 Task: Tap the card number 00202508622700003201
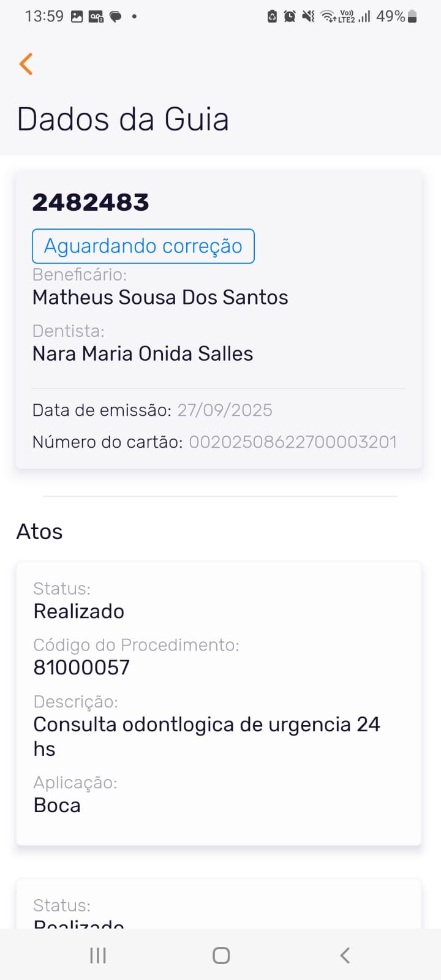click(x=293, y=442)
